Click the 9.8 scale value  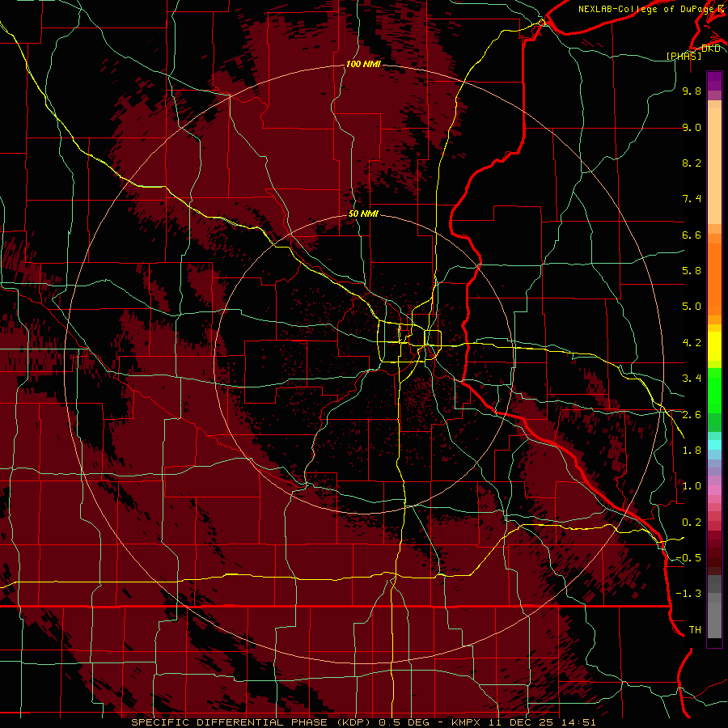[692, 91]
